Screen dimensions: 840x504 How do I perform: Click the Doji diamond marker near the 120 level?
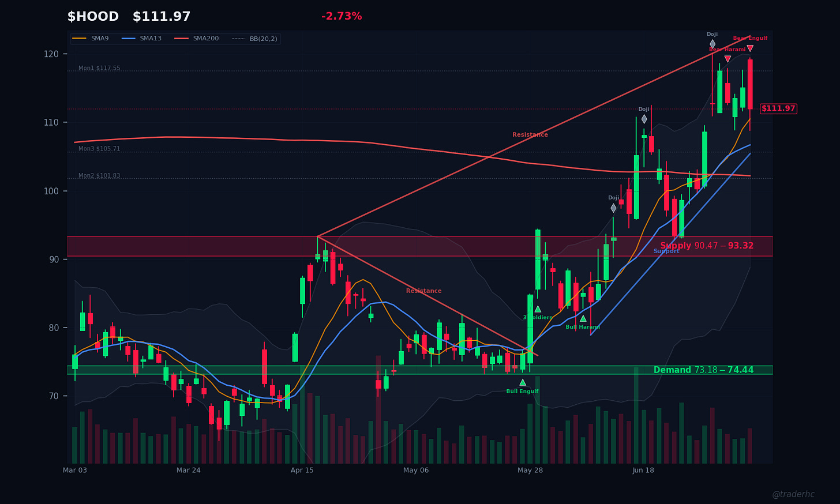(712, 44)
